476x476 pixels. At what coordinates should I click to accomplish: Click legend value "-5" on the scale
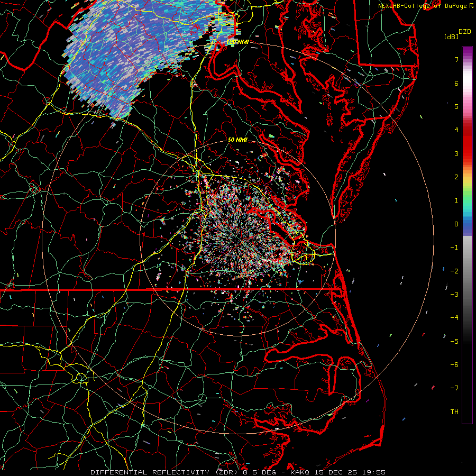click(x=454, y=342)
